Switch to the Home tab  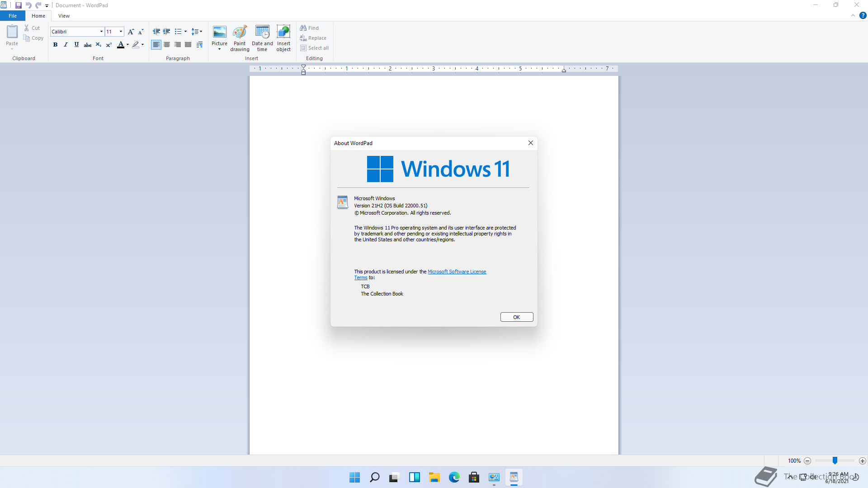(x=38, y=16)
